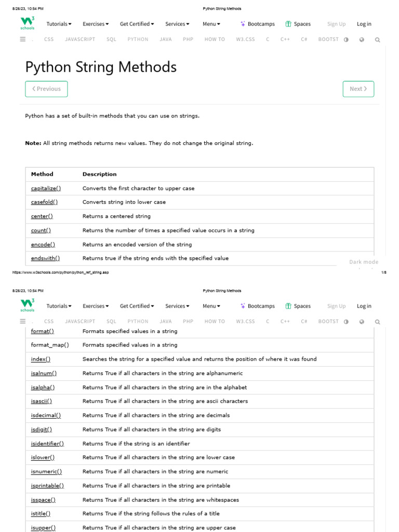This screenshot has width=399, height=532.
Task: Toggle dark mode contrast icon in top navbar
Action: (x=346, y=39)
